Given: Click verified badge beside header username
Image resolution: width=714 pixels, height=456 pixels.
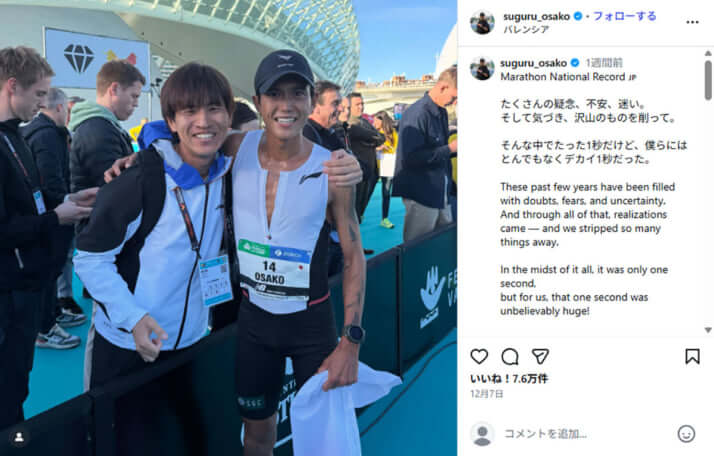Looking at the screenshot, I should tap(578, 16).
